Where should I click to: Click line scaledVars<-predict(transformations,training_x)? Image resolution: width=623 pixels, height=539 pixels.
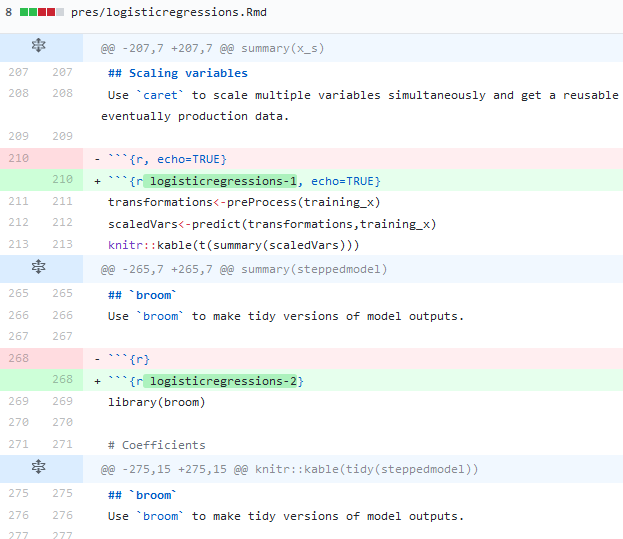(272, 224)
